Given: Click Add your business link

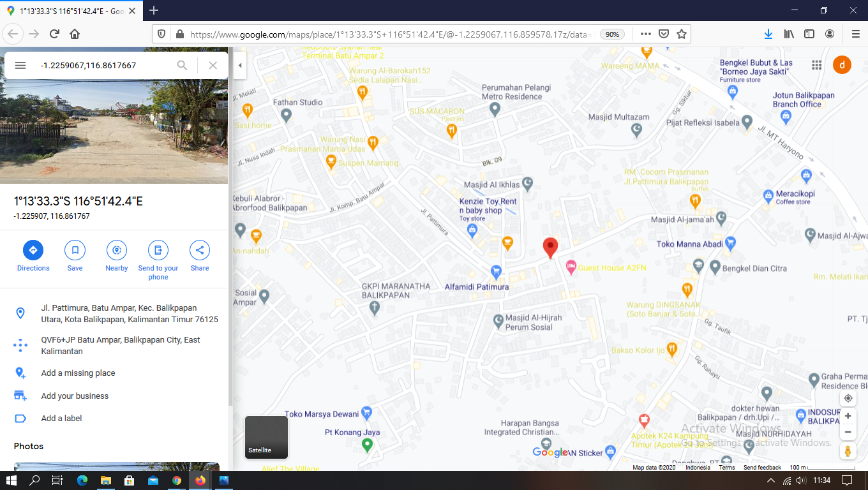Looking at the screenshot, I should [x=75, y=396].
